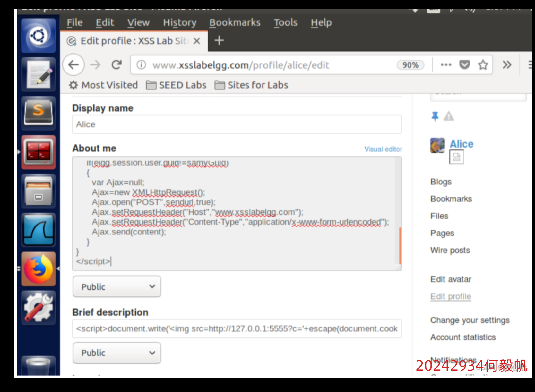This screenshot has width=535, height=392.
Task: Save page to Pocket
Action: [464, 65]
